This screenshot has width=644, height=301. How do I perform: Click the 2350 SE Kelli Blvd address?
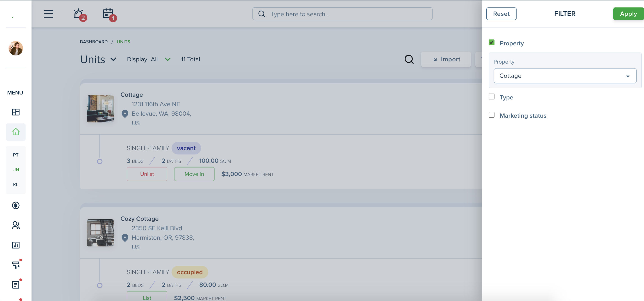pyautogui.click(x=157, y=228)
